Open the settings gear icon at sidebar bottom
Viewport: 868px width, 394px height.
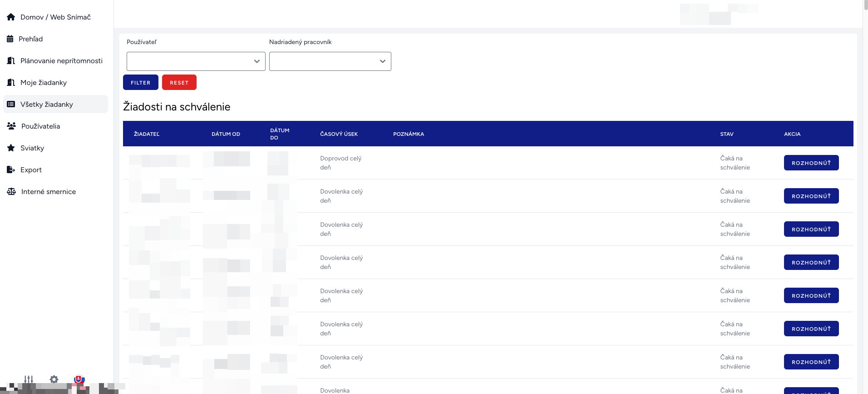[54, 379]
